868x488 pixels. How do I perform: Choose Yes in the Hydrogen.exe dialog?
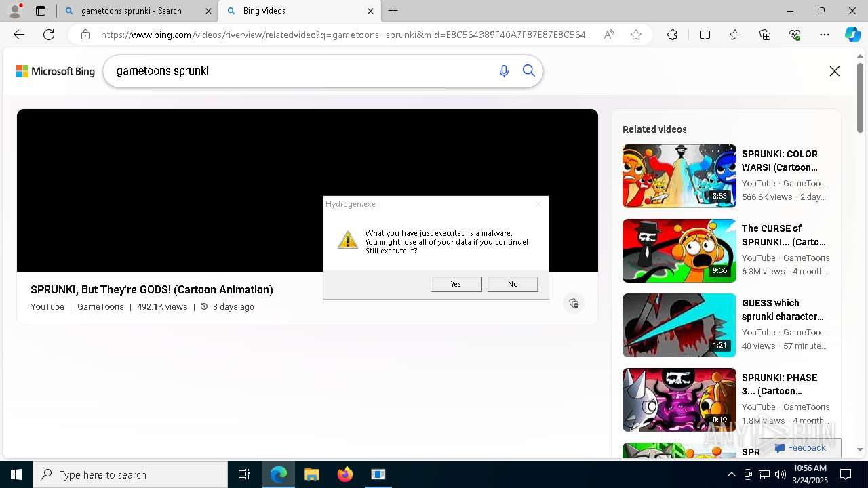tap(456, 284)
